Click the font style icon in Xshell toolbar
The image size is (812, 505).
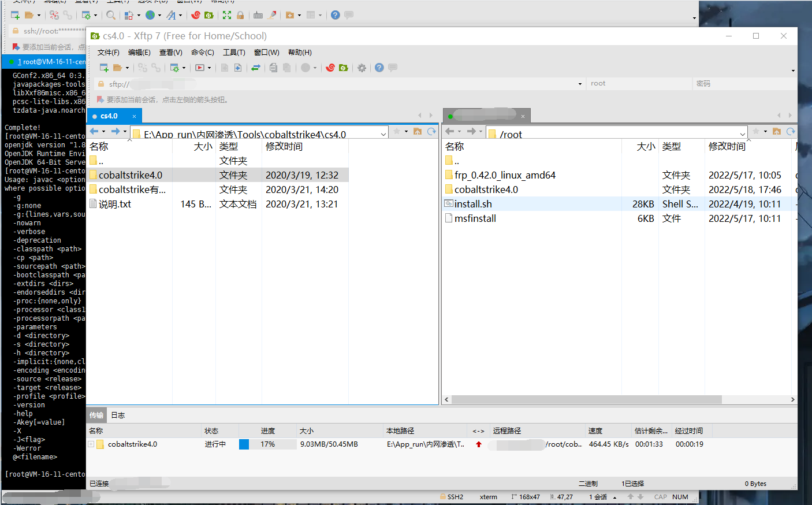pos(172,15)
